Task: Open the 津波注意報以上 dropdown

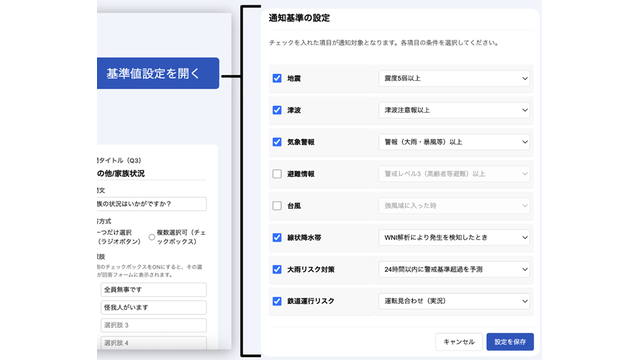Action: click(x=454, y=110)
